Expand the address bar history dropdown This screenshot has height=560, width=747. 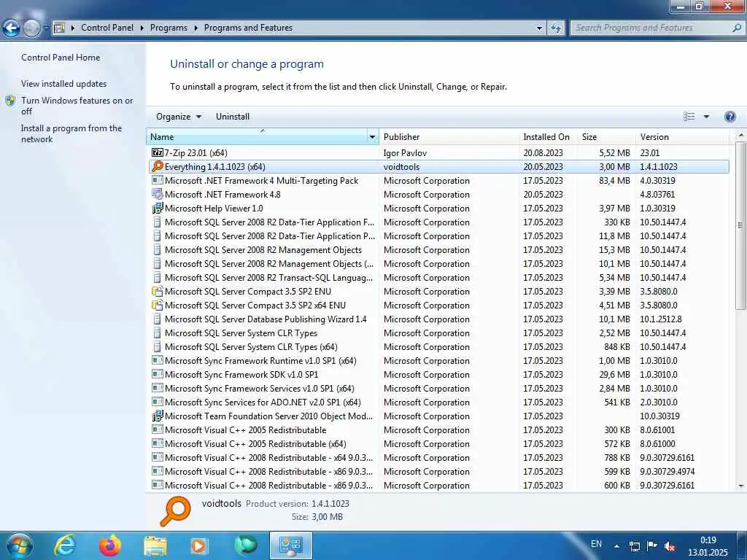(x=539, y=28)
